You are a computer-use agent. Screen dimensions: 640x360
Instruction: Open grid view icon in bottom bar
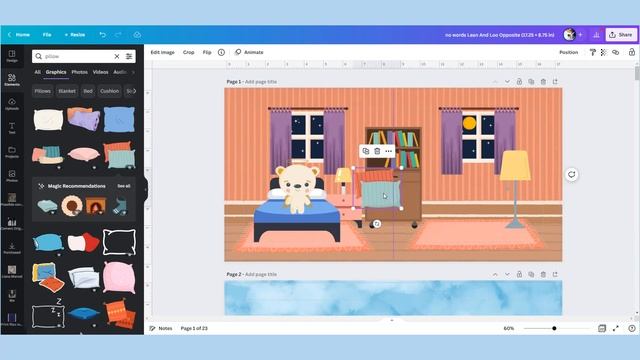pyautogui.click(x=602, y=328)
